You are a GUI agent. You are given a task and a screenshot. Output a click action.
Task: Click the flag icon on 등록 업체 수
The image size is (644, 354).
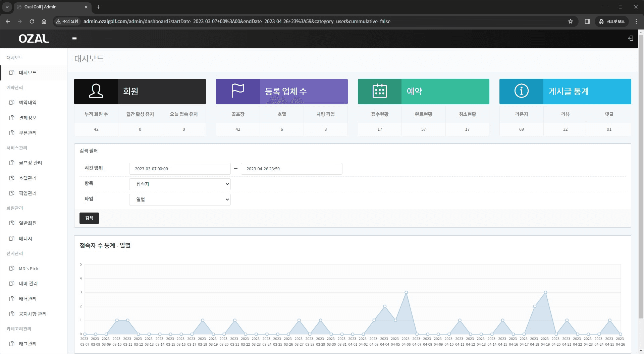(237, 91)
